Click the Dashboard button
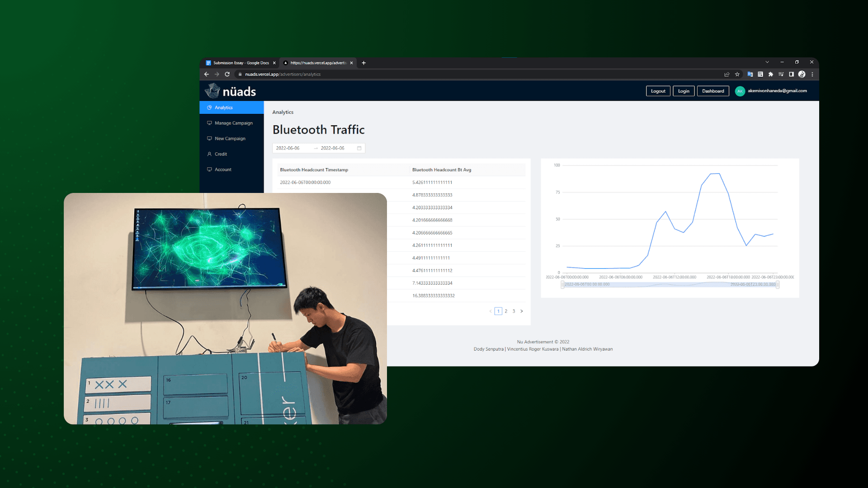868x488 pixels. coord(713,91)
